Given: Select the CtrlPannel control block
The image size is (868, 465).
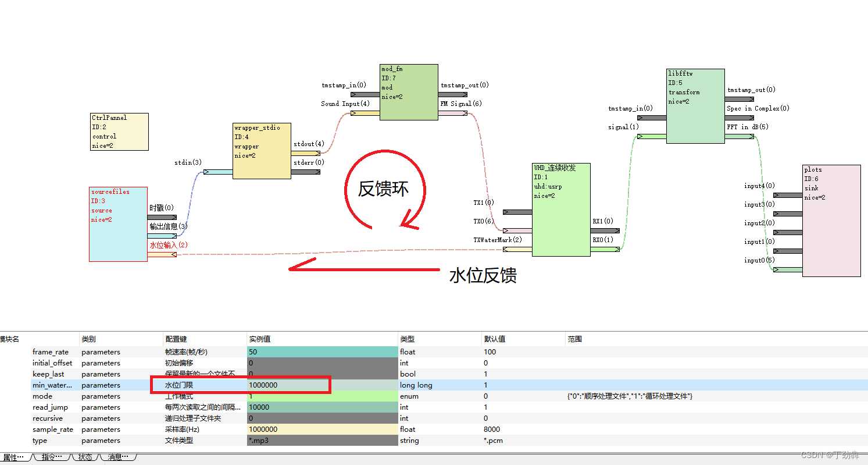Looking at the screenshot, I should [x=119, y=132].
